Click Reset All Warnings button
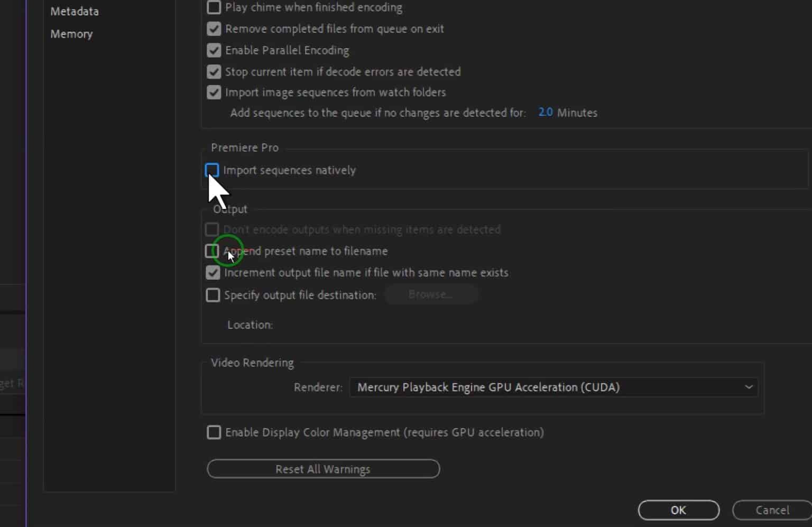This screenshot has width=812, height=527. (x=323, y=469)
